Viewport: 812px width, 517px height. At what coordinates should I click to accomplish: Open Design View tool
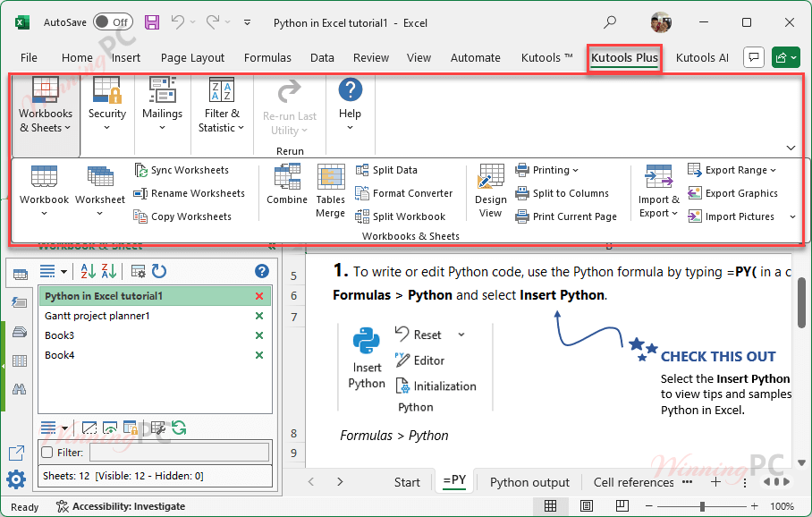(x=490, y=191)
